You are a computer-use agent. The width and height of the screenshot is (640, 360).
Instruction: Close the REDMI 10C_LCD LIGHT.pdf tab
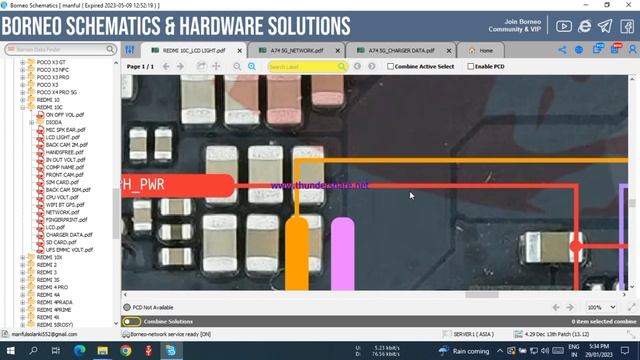coord(240,51)
